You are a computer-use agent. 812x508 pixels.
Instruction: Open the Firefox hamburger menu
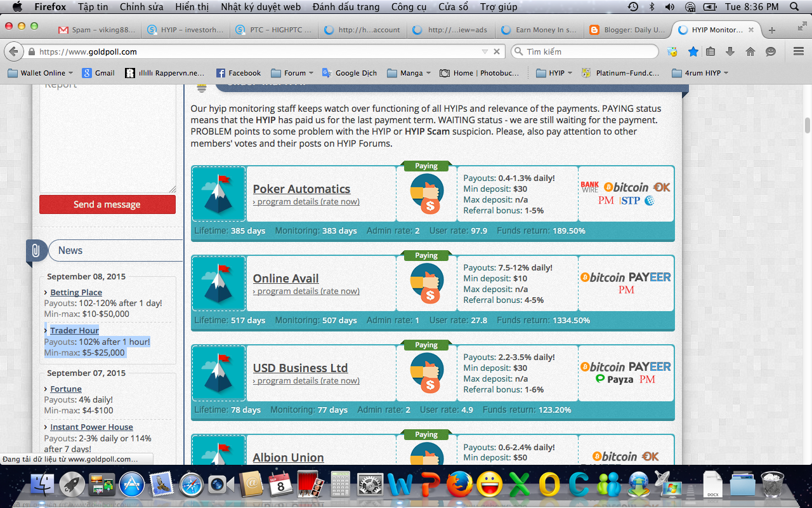799,51
